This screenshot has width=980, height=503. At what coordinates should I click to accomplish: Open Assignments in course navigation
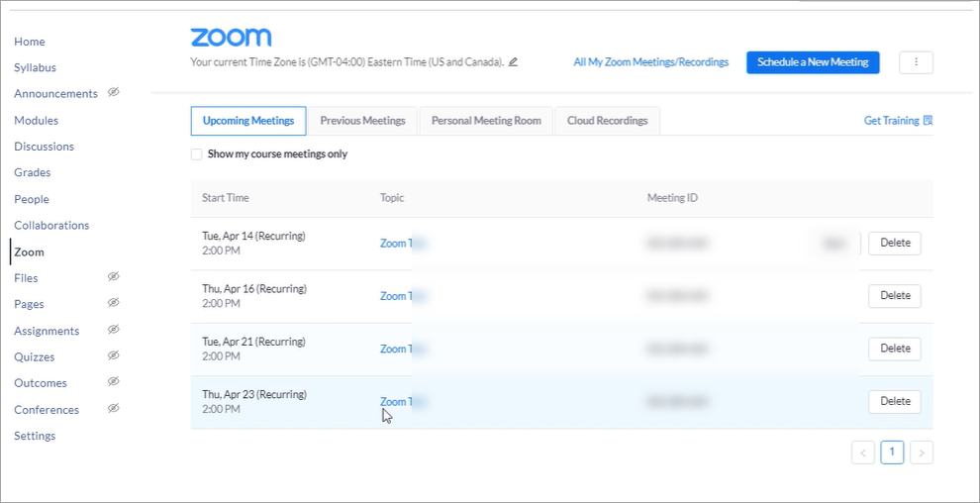[47, 331]
